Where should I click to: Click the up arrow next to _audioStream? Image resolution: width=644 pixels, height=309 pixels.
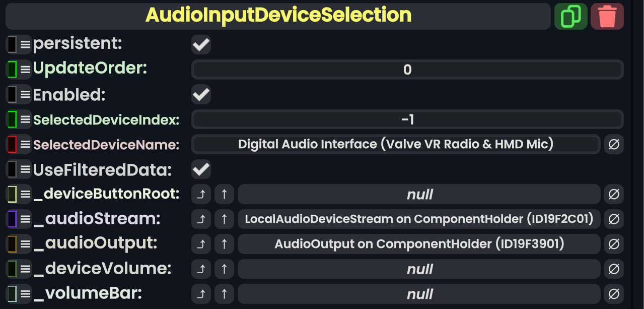(x=224, y=219)
